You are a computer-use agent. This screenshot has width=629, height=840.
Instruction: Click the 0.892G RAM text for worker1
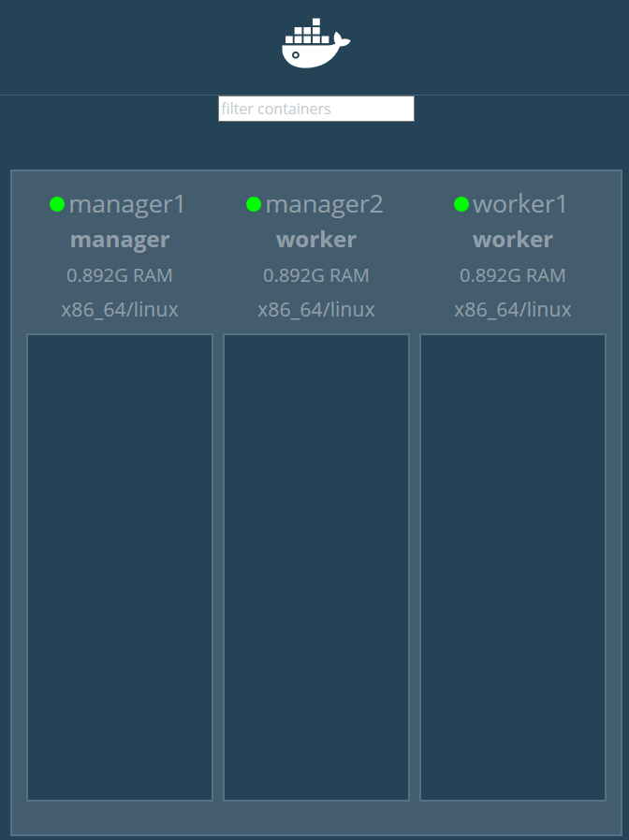pos(513,275)
